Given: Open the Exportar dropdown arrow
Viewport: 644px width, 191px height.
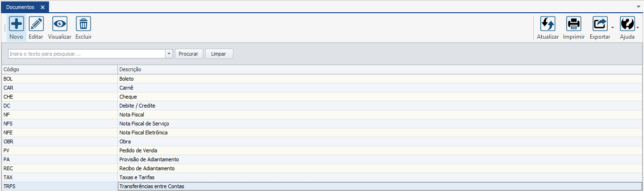Looking at the screenshot, I should [x=612, y=28].
